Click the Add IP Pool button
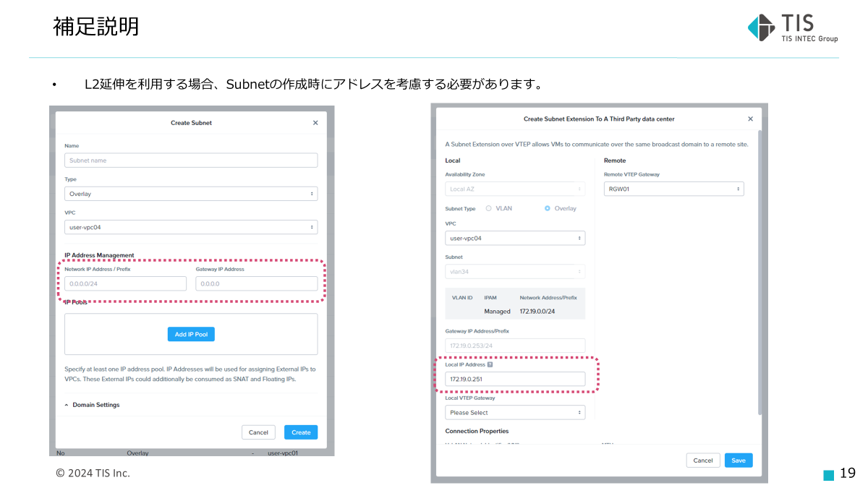868x488 pixels. pos(191,334)
